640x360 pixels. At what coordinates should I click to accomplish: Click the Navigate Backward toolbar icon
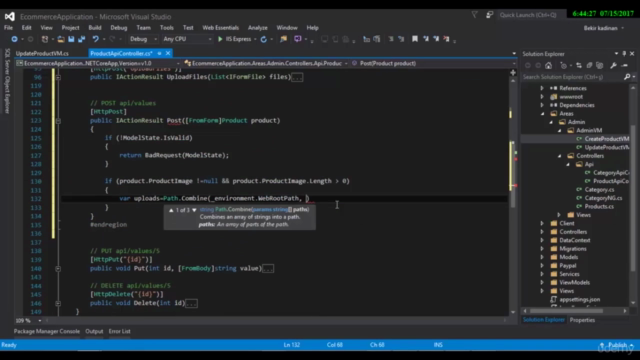14,39
